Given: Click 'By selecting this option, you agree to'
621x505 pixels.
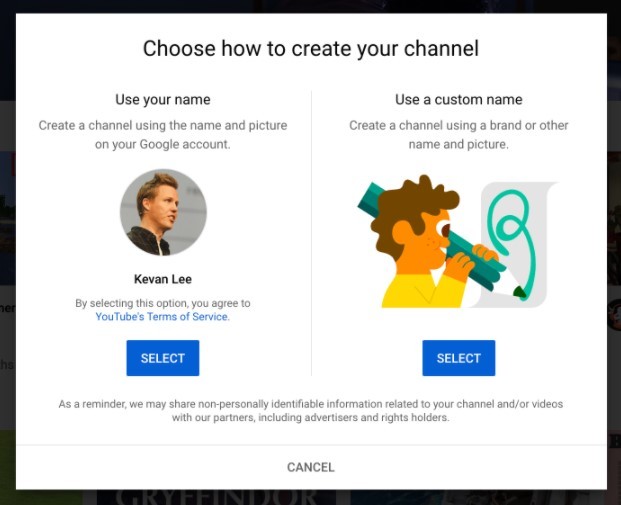Looking at the screenshot, I should click(163, 303).
